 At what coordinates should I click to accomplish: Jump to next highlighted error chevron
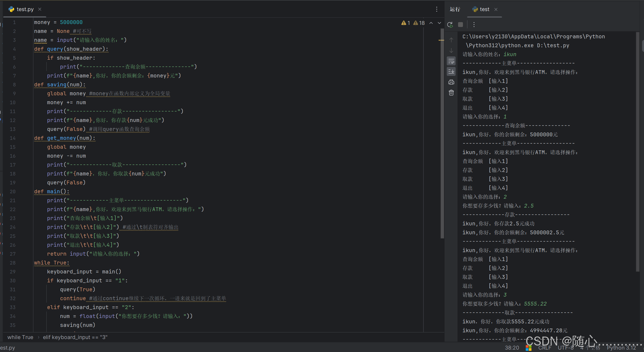[x=439, y=23]
